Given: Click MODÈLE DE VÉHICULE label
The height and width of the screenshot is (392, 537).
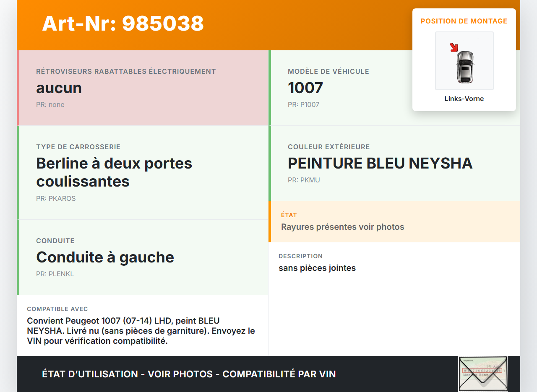Looking at the screenshot, I should (328, 72).
